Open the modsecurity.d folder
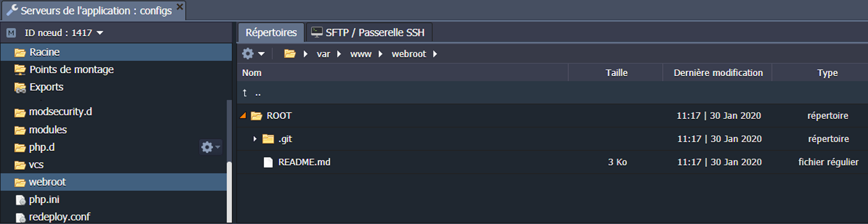868x224 pixels. pos(60,112)
